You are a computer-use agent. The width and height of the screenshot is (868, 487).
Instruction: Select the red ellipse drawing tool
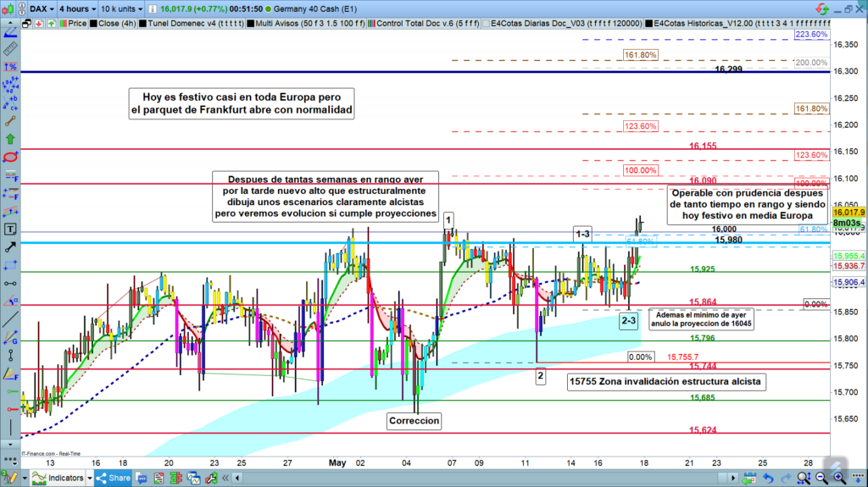9,158
